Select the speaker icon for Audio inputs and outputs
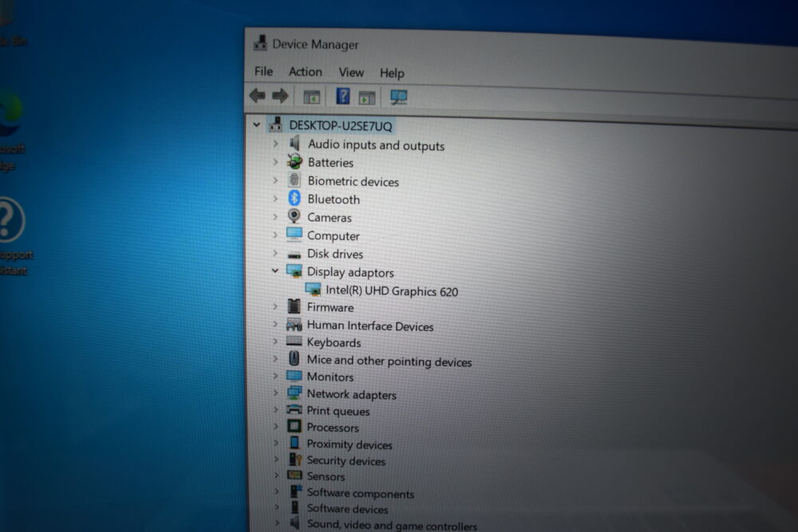Screen dimensions: 798x532 click(294, 144)
